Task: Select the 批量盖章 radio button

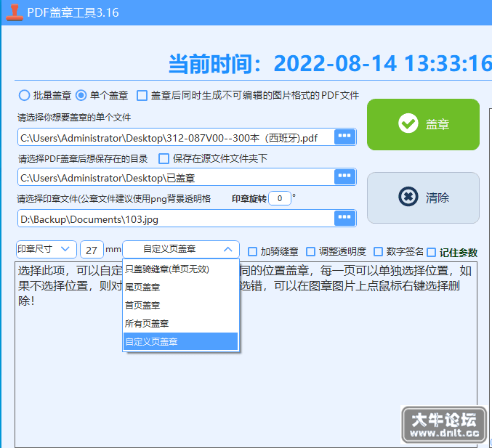Action: tap(24, 95)
